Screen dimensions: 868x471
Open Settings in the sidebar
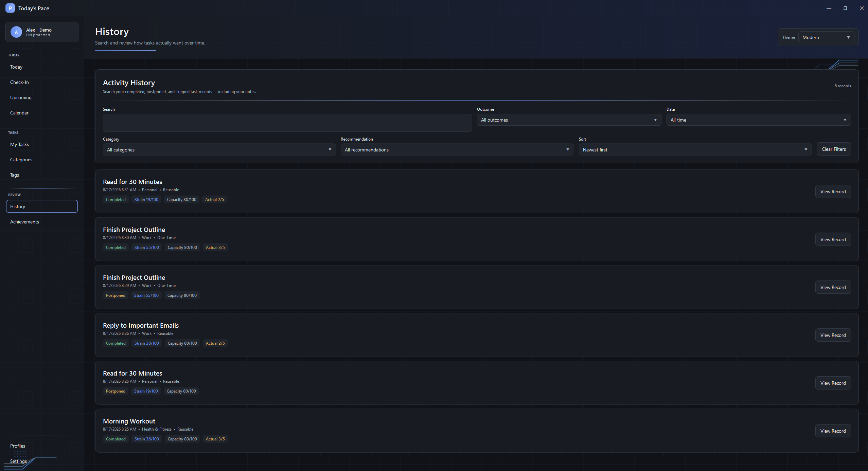pyautogui.click(x=42, y=461)
